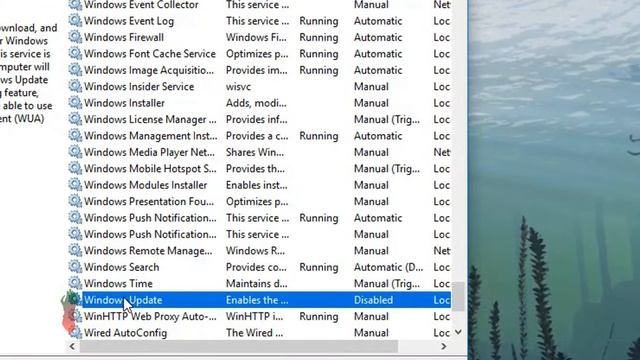
Task: Select Windows Firewall service name
Action: click(x=124, y=37)
